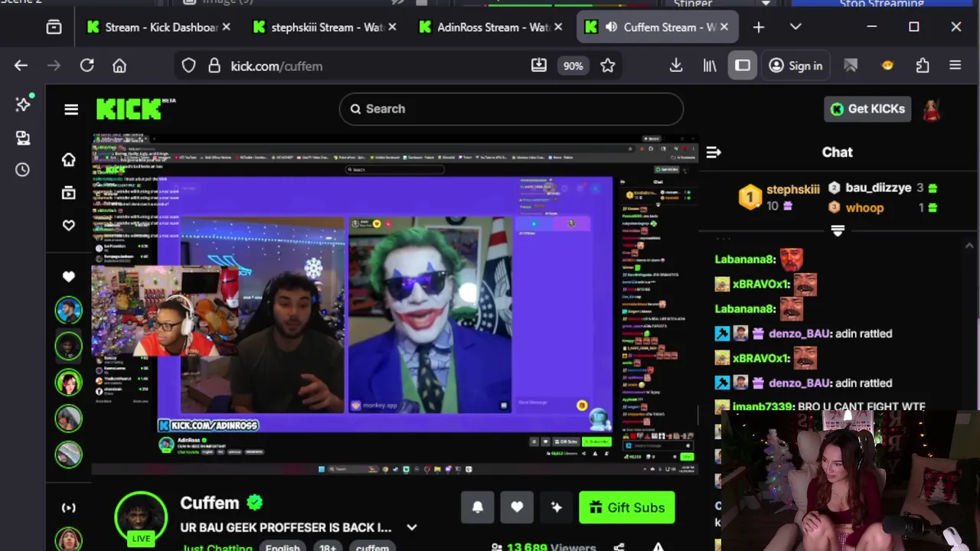Open the library bookmarks icon
Image resolution: width=980 pixels, height=551 pixels.
[x=710, y=66]
